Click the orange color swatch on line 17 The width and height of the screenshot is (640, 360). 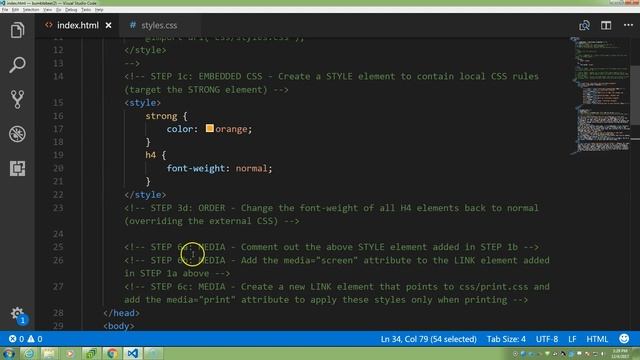[x=210, y=129]
